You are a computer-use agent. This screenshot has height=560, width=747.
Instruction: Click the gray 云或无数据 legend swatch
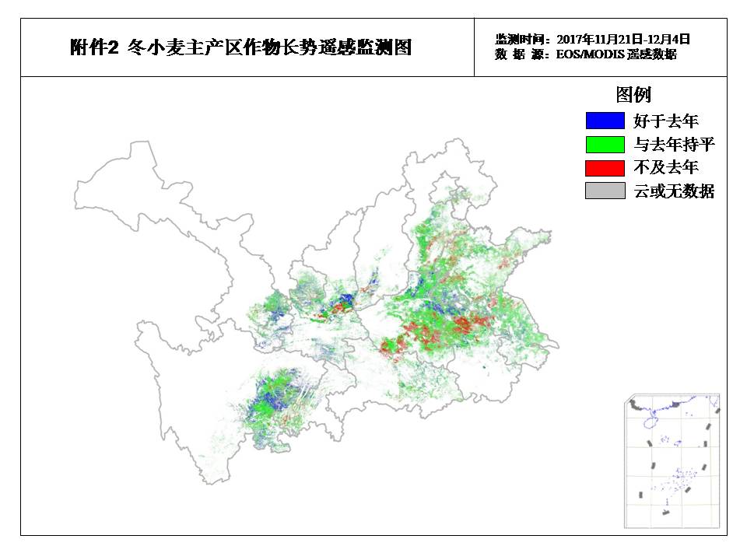tap(605, 191)
